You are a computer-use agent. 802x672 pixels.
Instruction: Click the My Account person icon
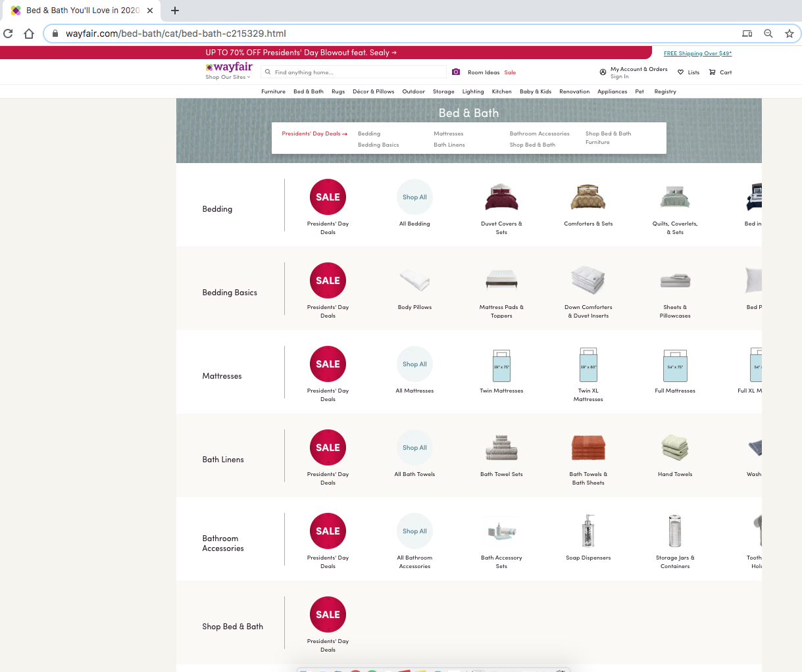click(x=603, y=72)
